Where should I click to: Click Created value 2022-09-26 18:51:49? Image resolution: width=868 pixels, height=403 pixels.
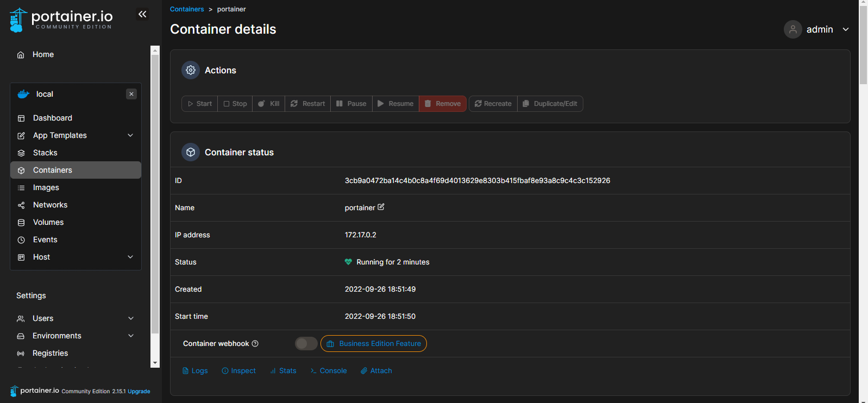coord(380,289)
